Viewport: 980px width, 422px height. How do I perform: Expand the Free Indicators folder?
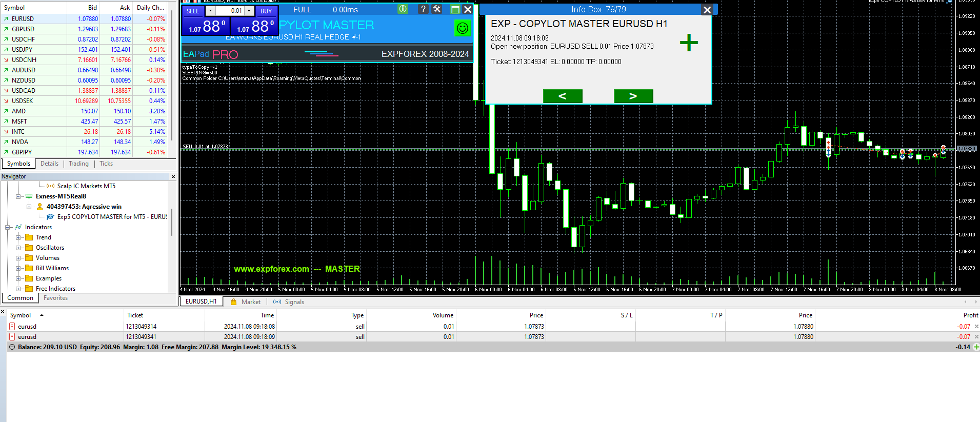(18, 289)
